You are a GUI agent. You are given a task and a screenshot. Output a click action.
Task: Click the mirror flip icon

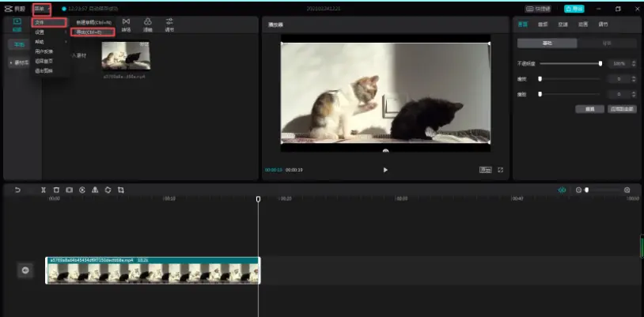pos(95,190)
